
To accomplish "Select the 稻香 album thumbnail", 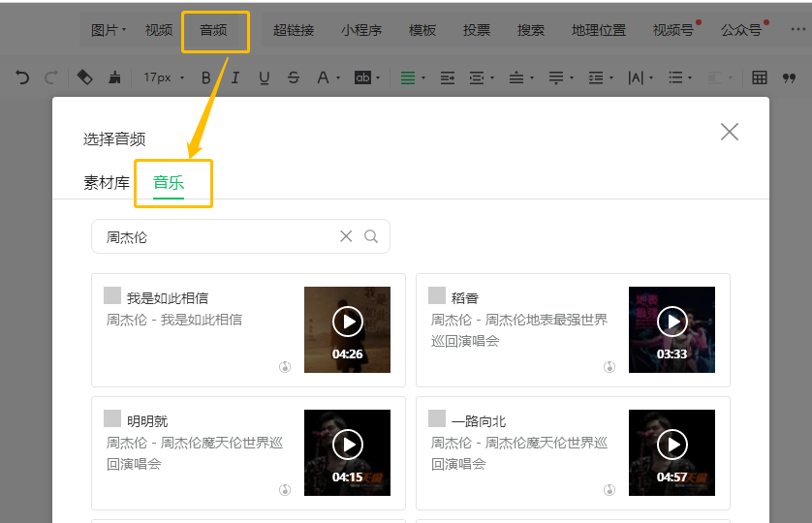I will coord(671,330).
